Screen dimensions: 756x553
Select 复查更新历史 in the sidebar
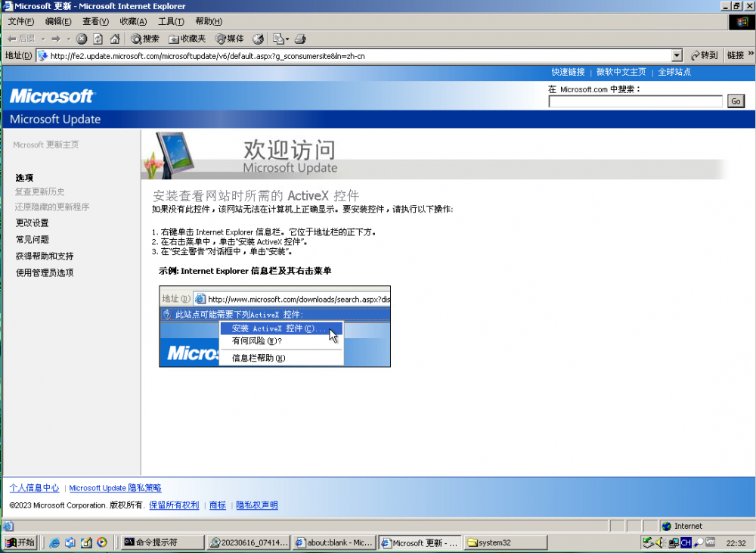pyautogui.click(x=39, y=191)
